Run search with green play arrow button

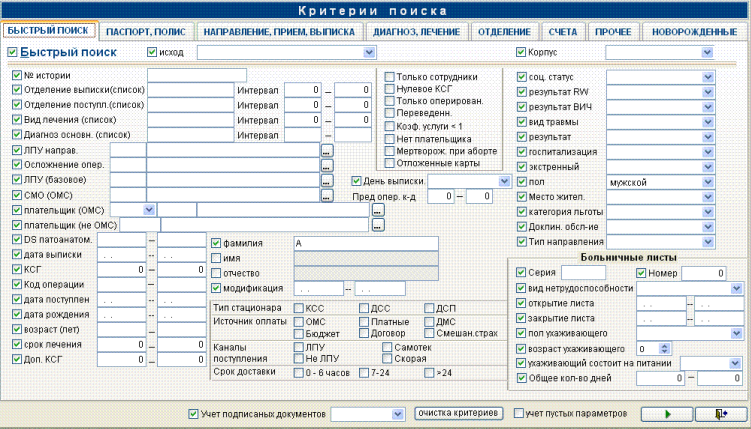point(667,414)
